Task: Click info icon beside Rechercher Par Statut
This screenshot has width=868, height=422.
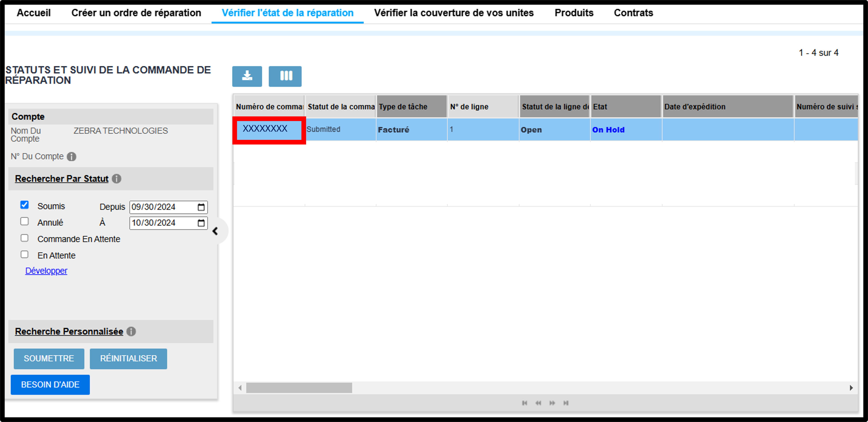Action: pos(117,179)
